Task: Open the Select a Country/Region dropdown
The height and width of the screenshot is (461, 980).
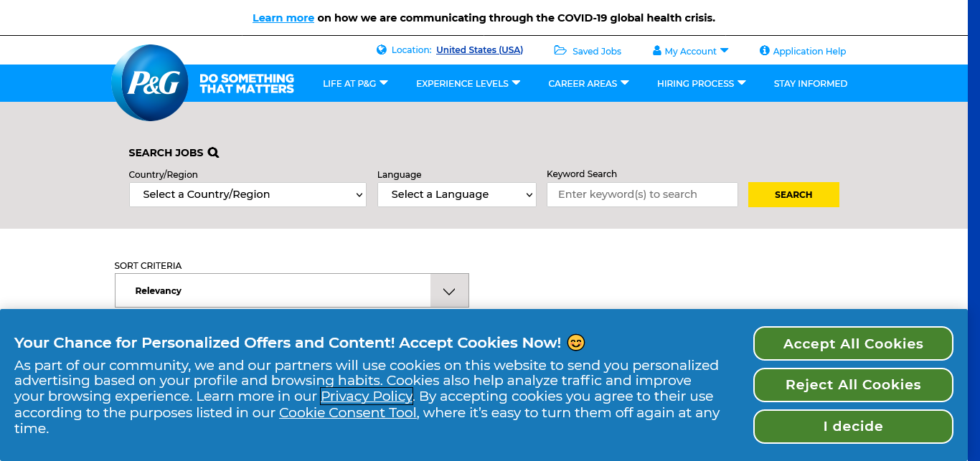Action: 248,194
